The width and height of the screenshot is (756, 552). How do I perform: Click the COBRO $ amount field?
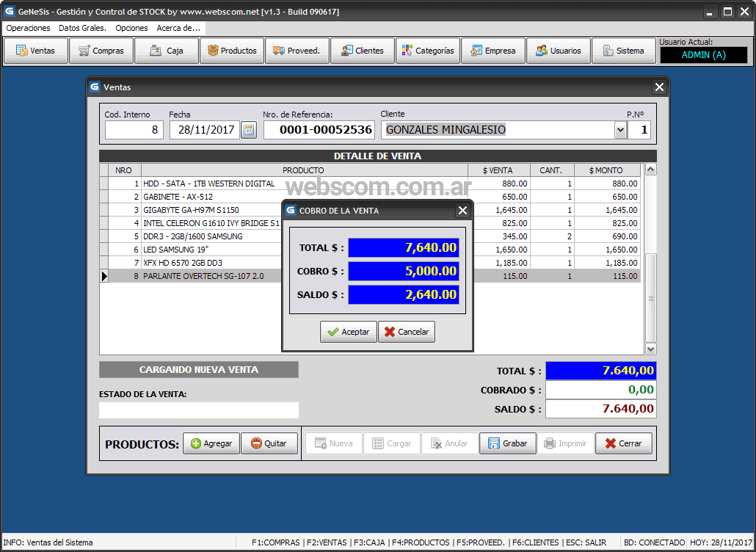[403, 272]
